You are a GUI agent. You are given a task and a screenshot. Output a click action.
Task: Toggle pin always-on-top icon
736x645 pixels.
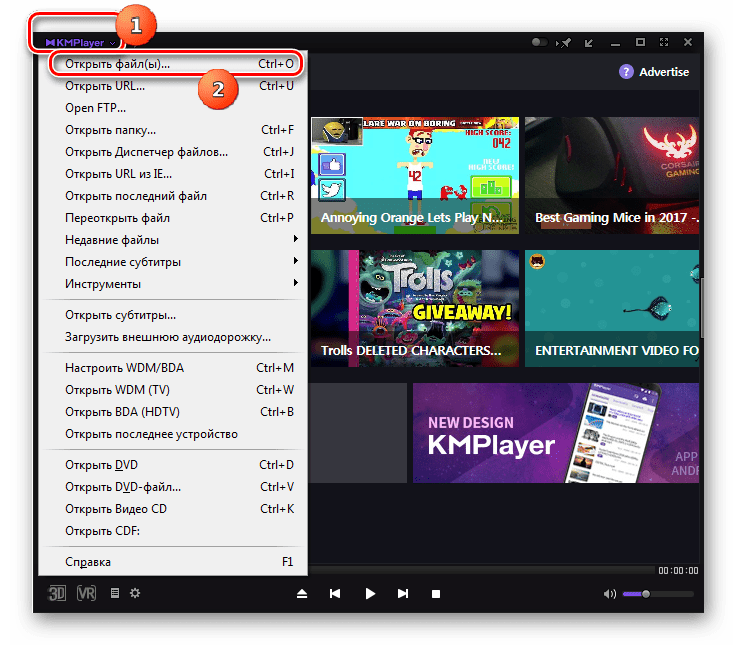[x=566, y=43]
